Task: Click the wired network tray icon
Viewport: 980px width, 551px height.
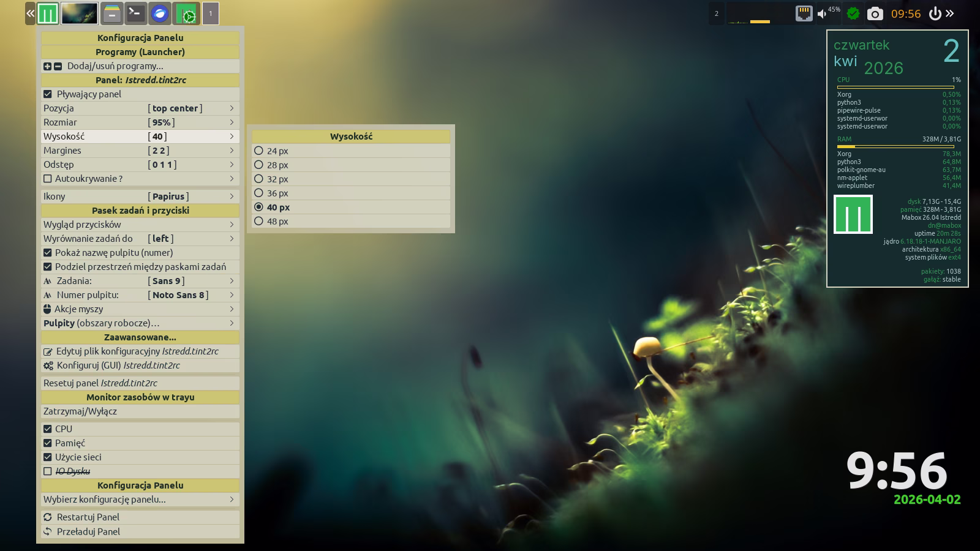Action: pyautogui.click(x=804, y=13)
